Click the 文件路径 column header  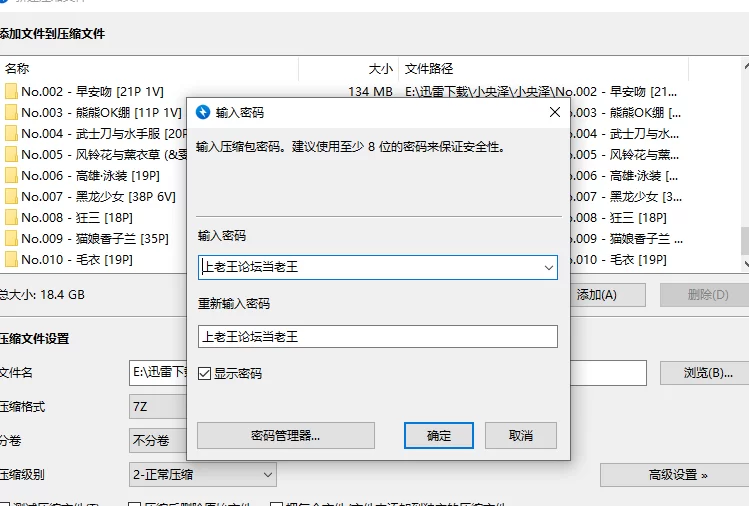428,69
